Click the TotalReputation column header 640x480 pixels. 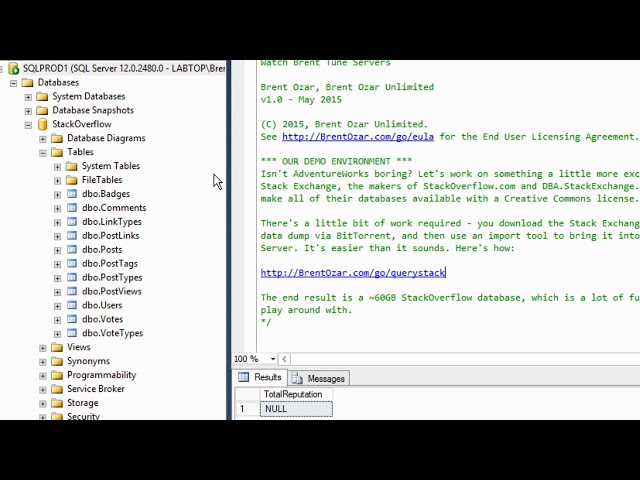296,394
